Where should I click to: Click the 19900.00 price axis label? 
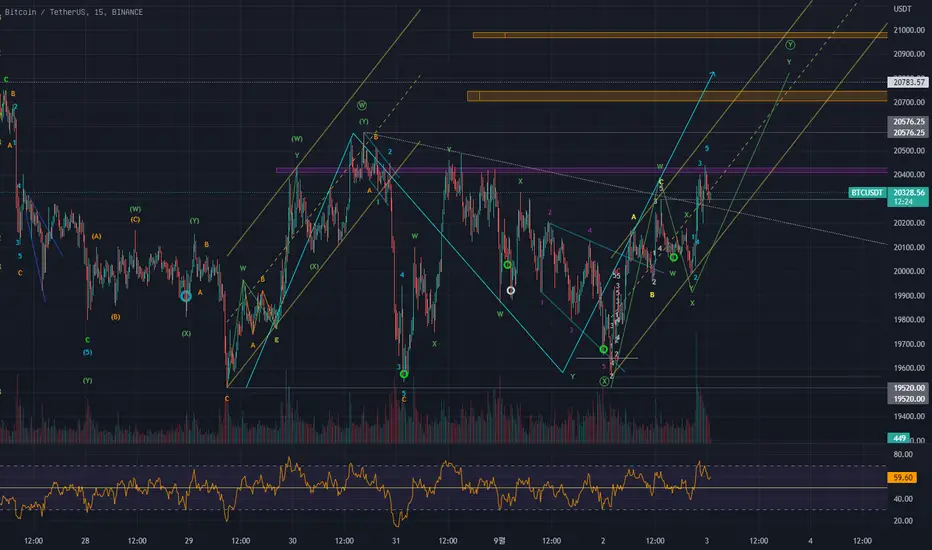pos(909,296)
